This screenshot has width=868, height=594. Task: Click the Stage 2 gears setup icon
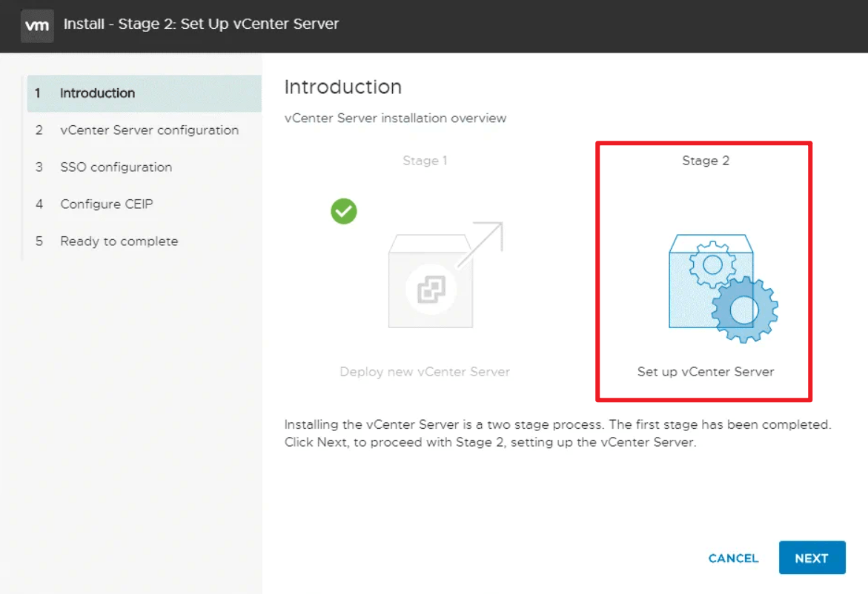tap(723, 288)
